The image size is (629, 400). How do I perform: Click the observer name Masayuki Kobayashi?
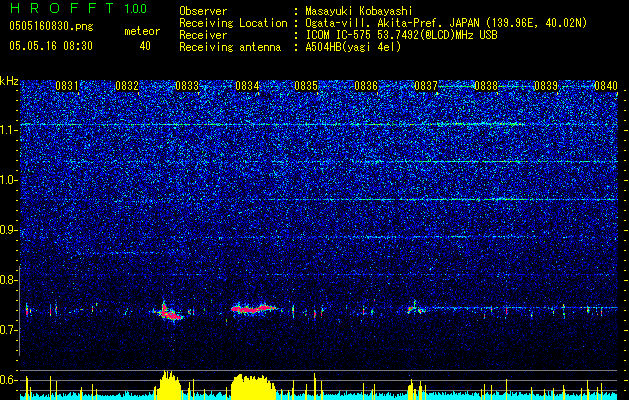(x=359, y=11)
